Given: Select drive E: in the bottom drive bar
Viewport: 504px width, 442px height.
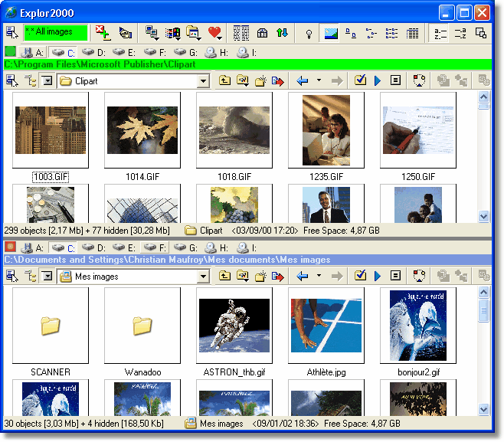Looking at the screenshot, I should [x=124, y=247].
